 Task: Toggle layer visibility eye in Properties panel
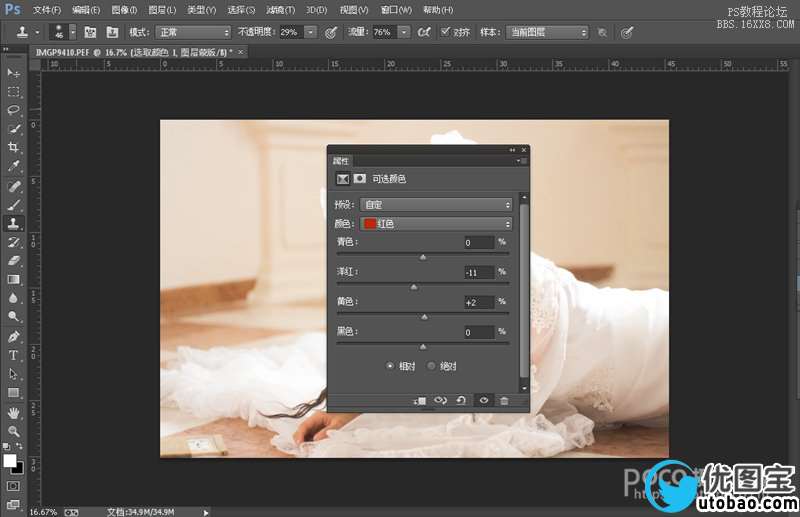[483, 400]
